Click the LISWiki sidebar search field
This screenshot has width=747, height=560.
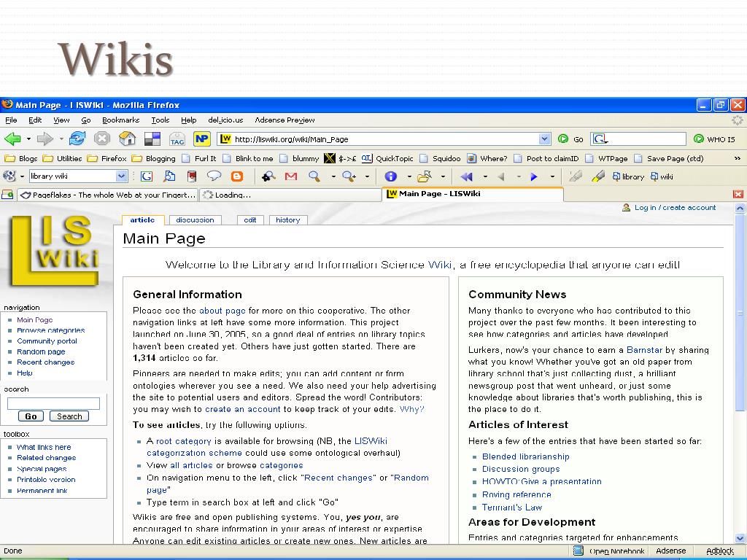pyautogui.click(x=53, y=403)
